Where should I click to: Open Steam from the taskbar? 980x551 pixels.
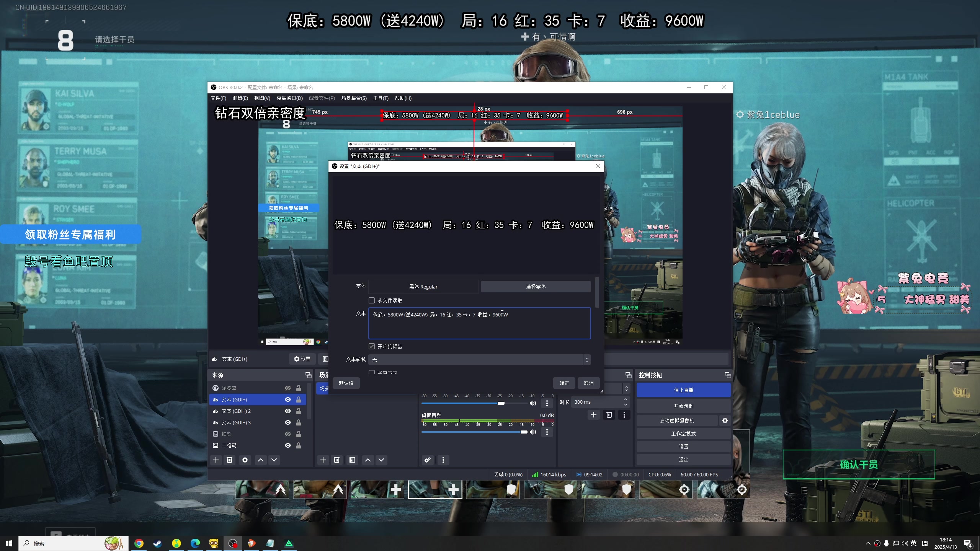(x=158, y=543)
